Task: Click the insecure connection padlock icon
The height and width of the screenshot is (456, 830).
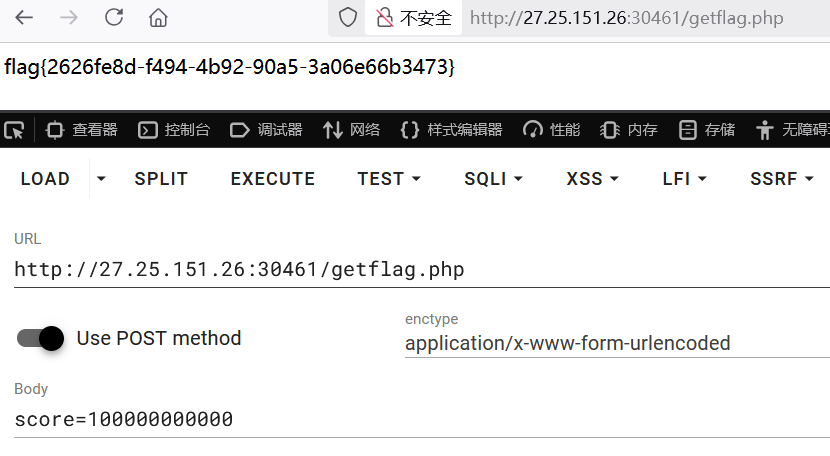Action: (384, 17)
